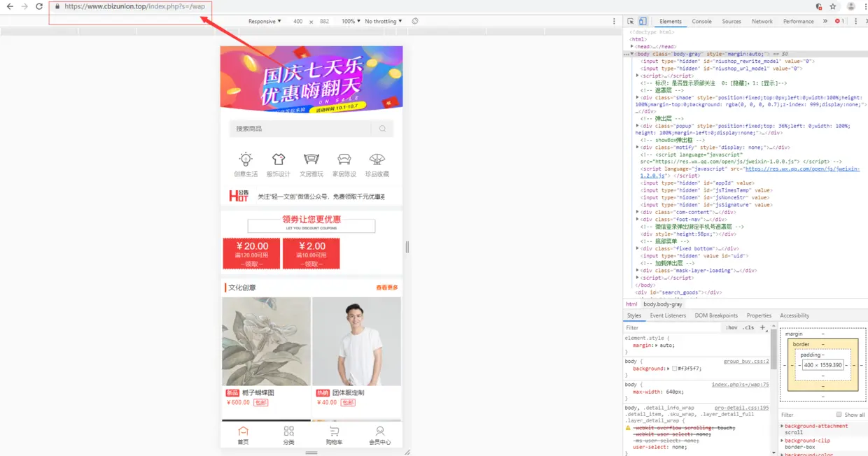
Task: Collapse the body.body-gray element node
Action: pyautogui.click(x=632, y=54)
